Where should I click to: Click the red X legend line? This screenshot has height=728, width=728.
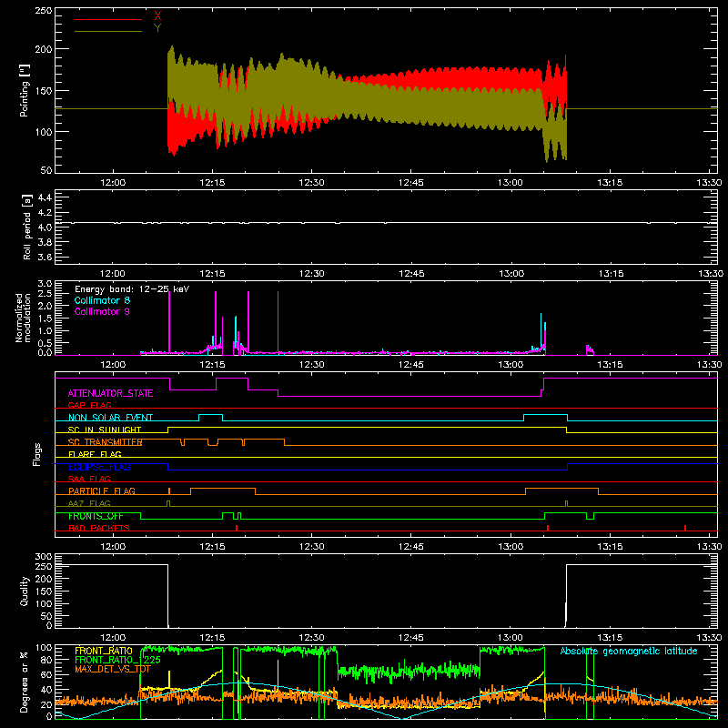pyautogui.click(x=108, y=19)
